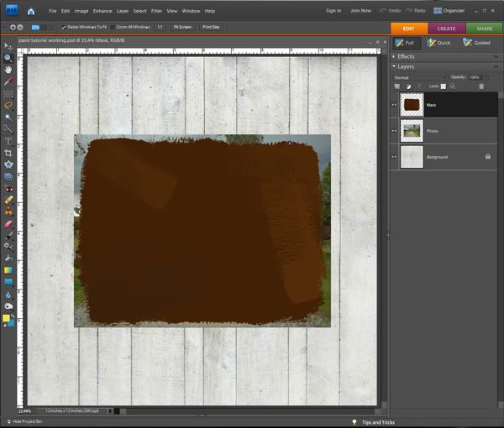Select the Move tool
The image size is (504, 428).
tap(8, 46)
